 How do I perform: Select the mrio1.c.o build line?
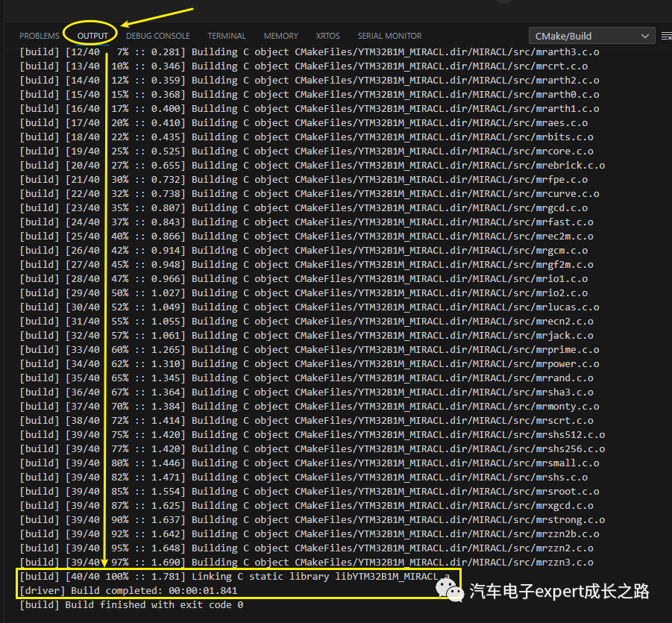pyautogui.click(x=304, y=279)
